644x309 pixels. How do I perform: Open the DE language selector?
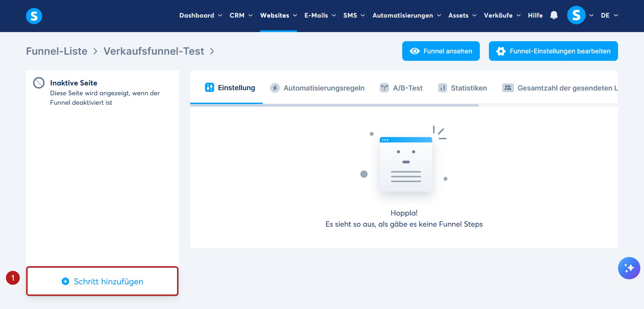pos(609,15)
